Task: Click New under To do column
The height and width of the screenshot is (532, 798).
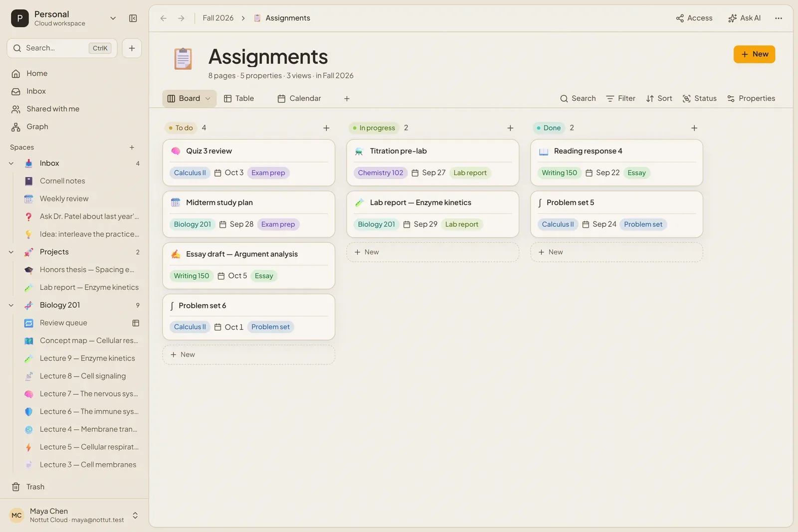Action: click(249, 355)
